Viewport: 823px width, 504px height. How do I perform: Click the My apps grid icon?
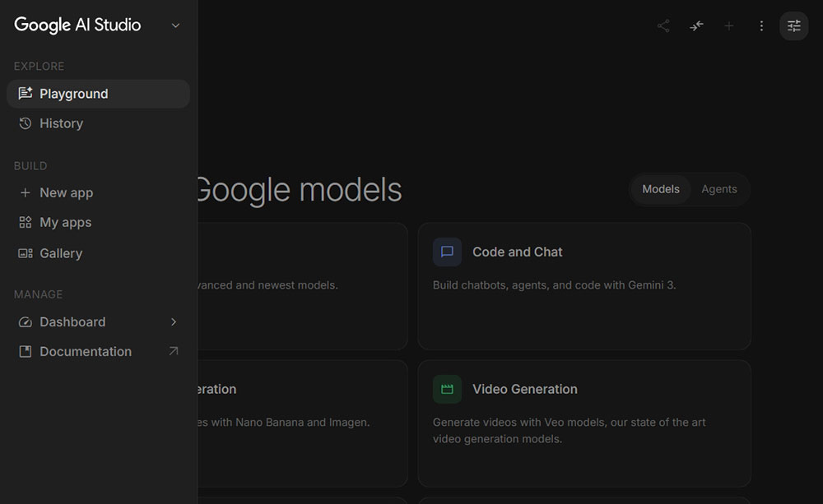pyautogui.click(x=26, y=222)
